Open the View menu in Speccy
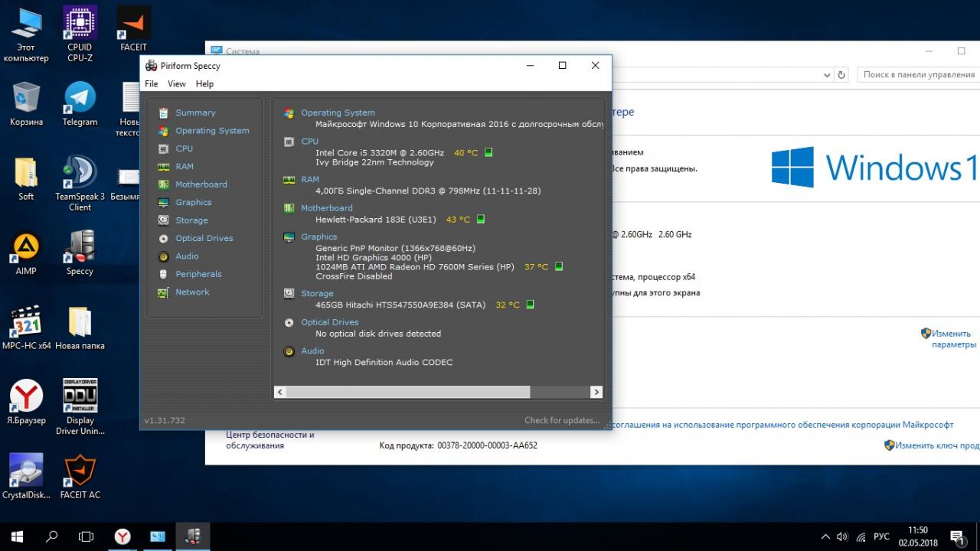 177,84
